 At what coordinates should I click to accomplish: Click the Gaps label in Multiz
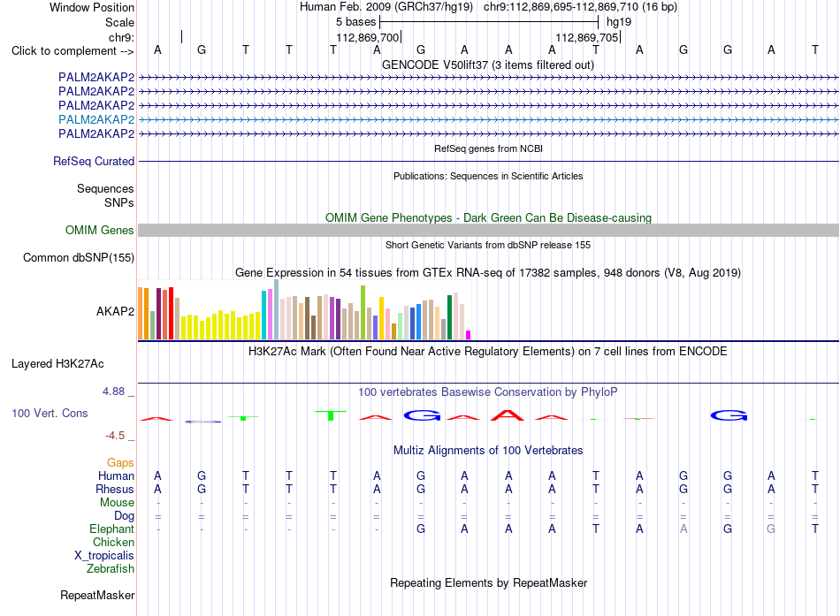(x=120, y=462)
